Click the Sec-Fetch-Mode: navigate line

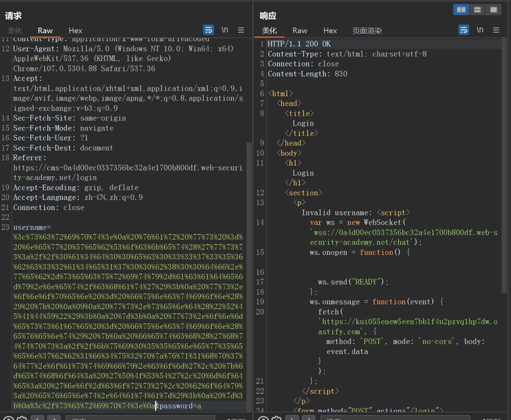pos(63,128)
